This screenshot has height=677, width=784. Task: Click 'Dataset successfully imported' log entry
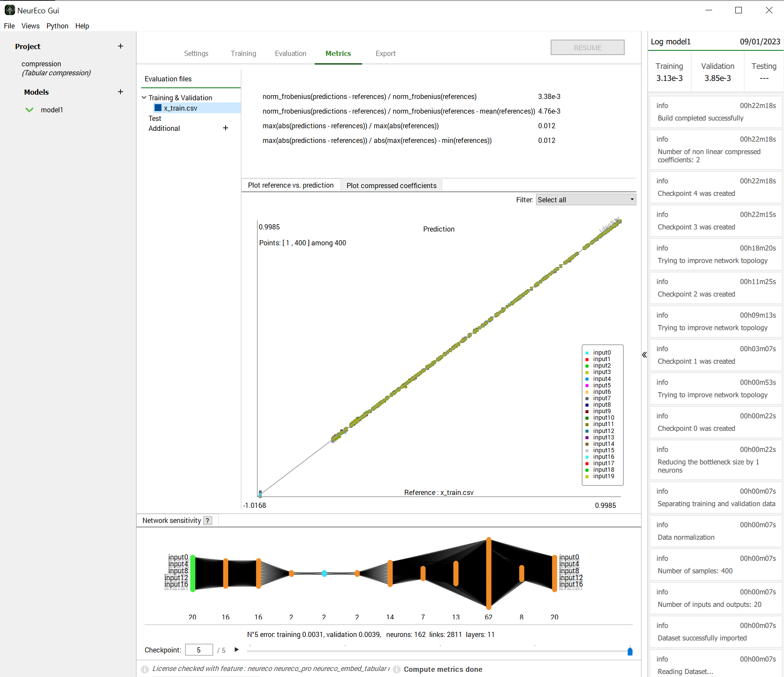[x=716, y=632]
